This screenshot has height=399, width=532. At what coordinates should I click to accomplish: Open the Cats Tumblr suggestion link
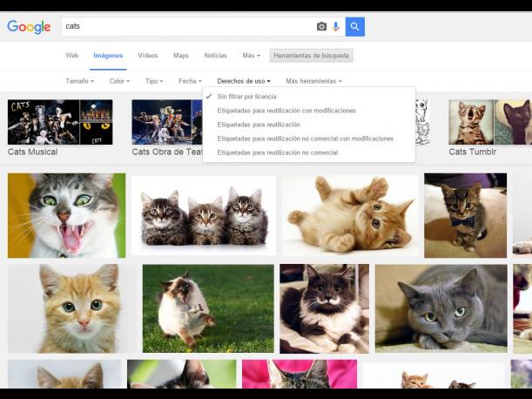coord(472,152)
